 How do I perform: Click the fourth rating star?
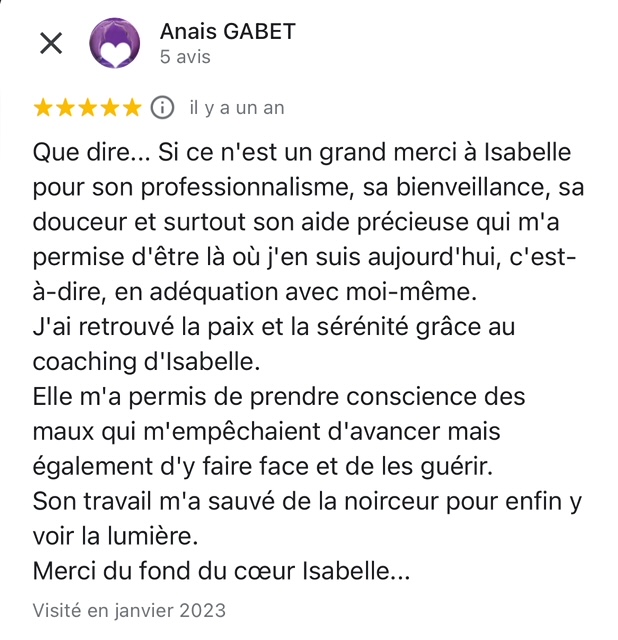[x=110, y=107]
